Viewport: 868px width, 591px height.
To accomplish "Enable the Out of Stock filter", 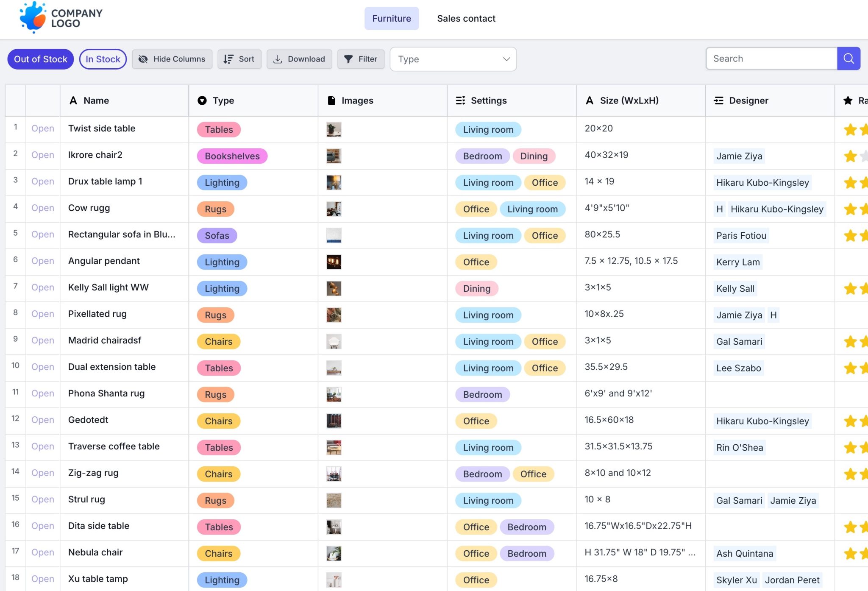I will click(40, 59).
